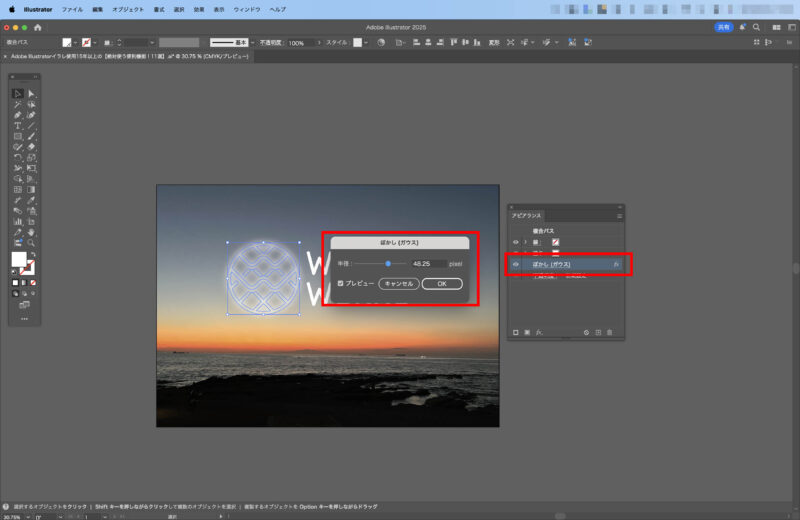800x520 pixels.
Task: Click the search icon at top right
Action: [x=757, y=27]
